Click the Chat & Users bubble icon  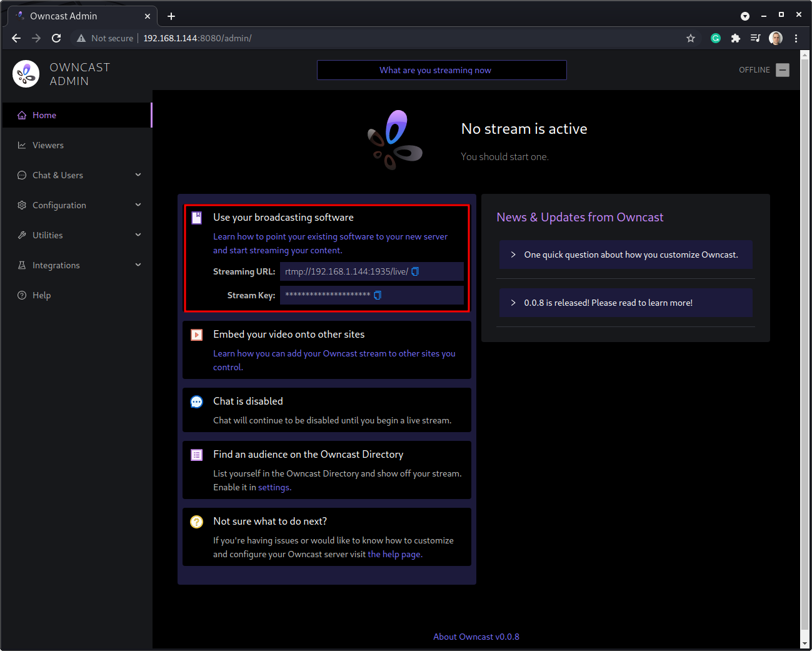22,175
